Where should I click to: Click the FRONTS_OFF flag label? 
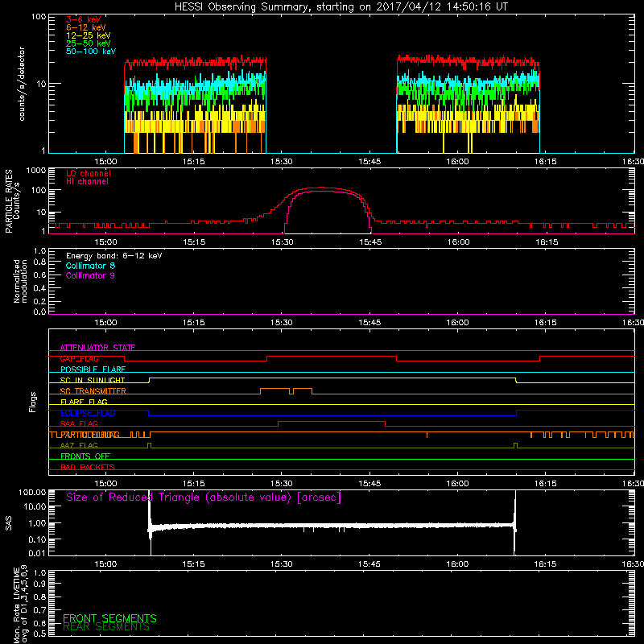(x=85, y=456)
